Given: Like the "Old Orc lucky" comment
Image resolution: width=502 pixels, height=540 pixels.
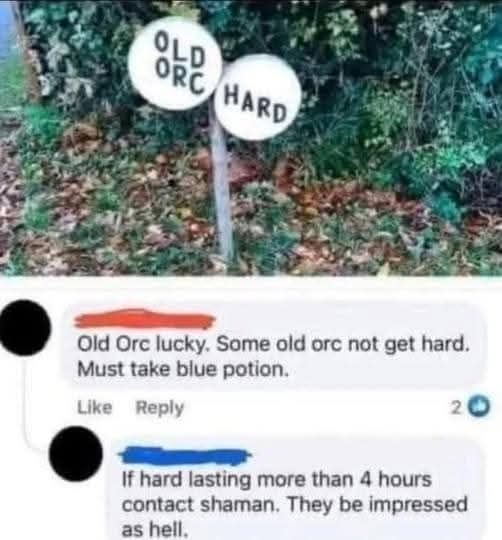Looking at the screenshot, I should click(x=95, y=408).
